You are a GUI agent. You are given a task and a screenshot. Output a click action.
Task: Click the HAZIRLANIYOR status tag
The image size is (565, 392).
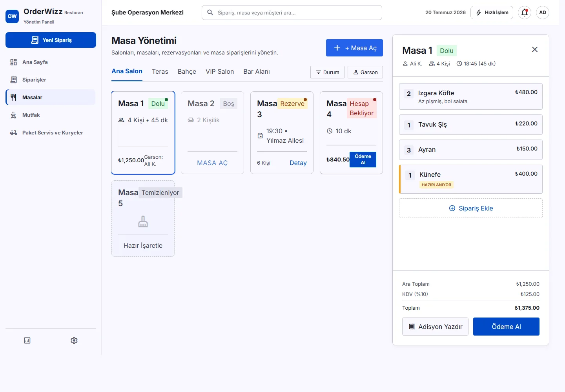pos(436,185)
